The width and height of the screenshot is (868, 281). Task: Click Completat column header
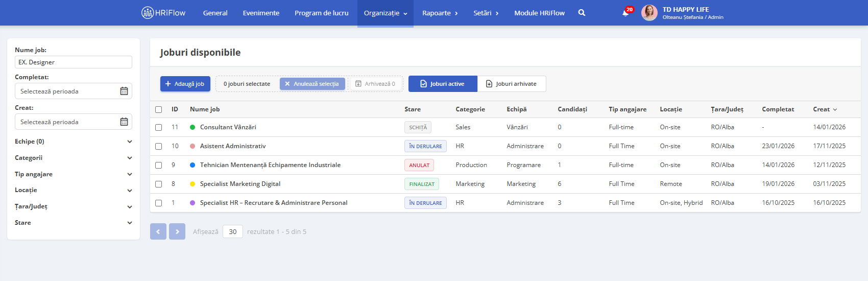click(x=778, y=109)
